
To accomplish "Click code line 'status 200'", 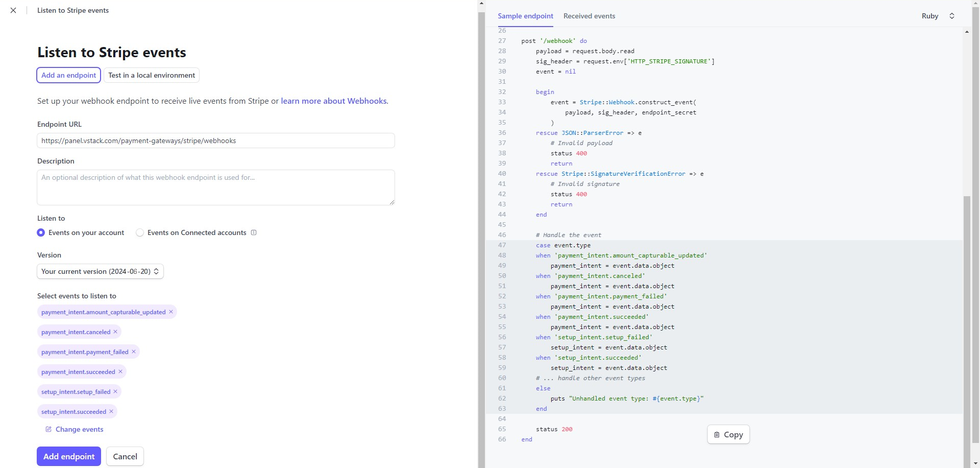I will click(x=554, y=429).
